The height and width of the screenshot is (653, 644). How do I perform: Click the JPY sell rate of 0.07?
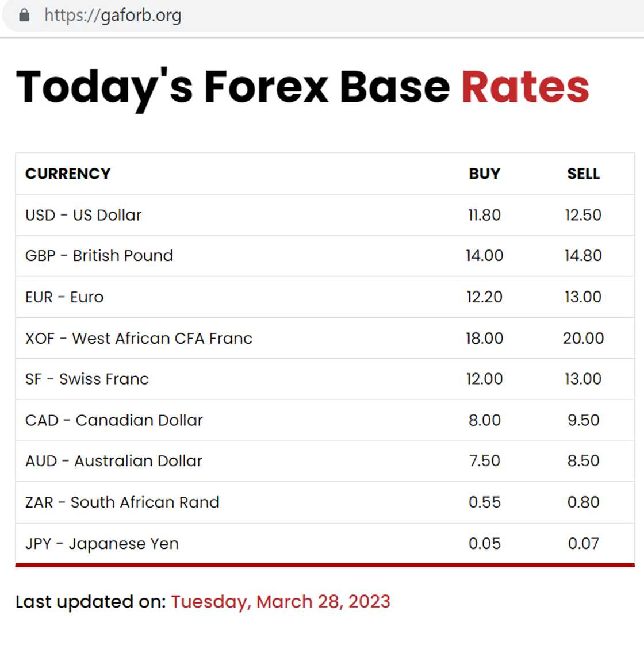(x=584, y=544)
